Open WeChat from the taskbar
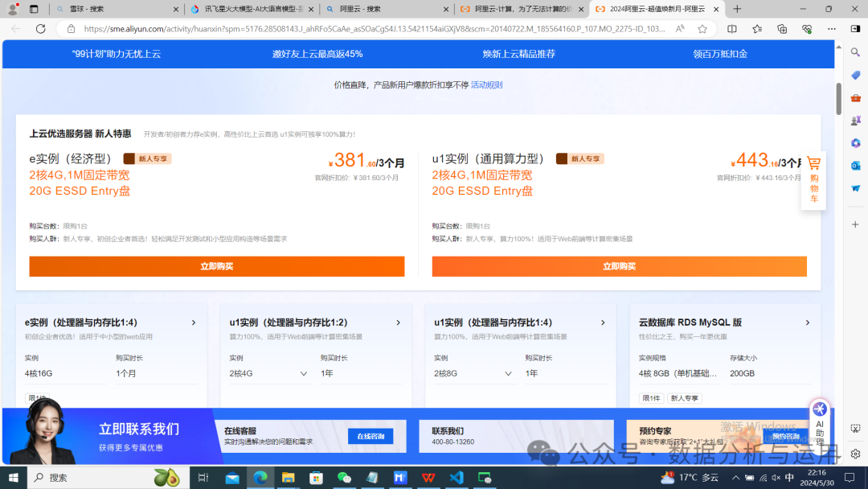868x489 pixels. point(344,478)
